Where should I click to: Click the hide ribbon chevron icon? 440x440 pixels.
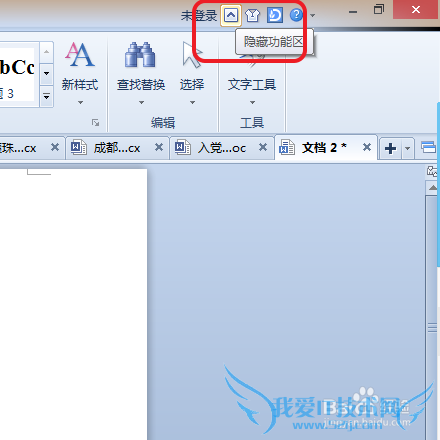click(x=231, y=15)
